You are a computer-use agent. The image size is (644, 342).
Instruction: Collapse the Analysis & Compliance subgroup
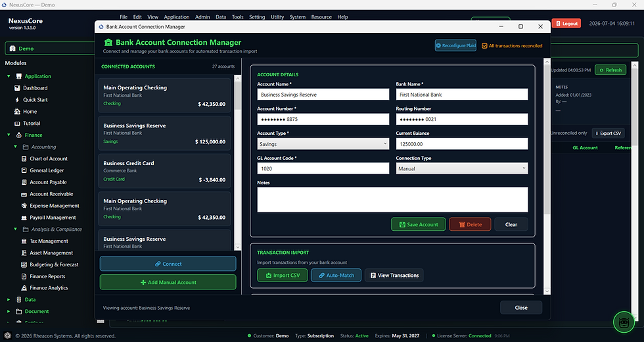pyautogui.click(x=15, y=230)
